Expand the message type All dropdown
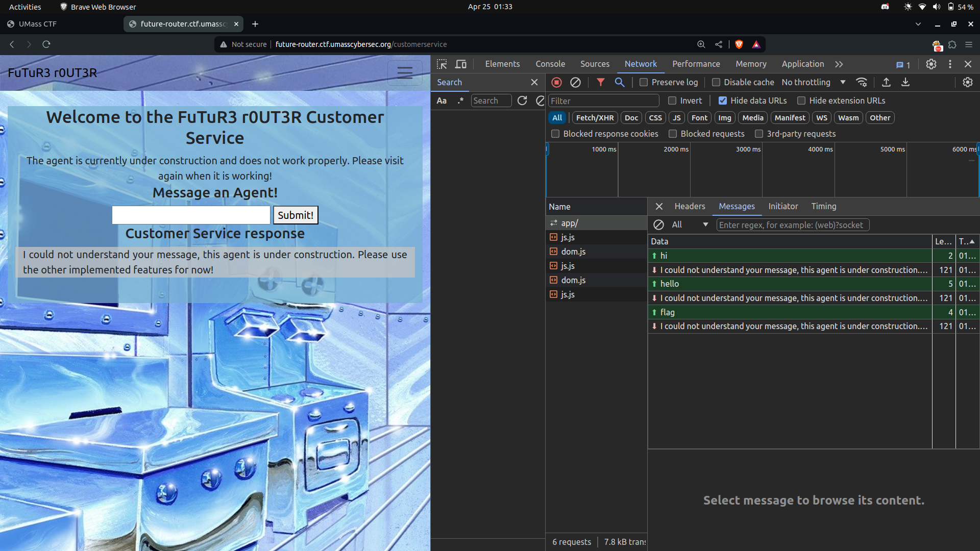 click(x=690, y=224)
